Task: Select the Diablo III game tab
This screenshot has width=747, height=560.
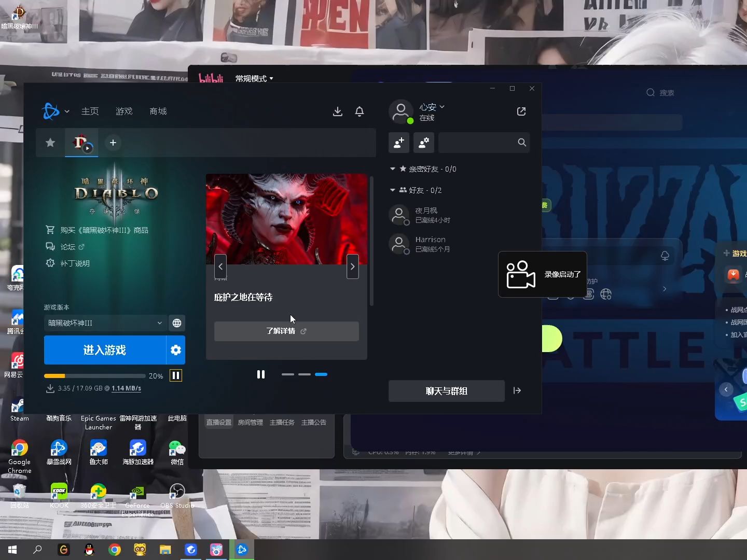Action: coord(81,143)
